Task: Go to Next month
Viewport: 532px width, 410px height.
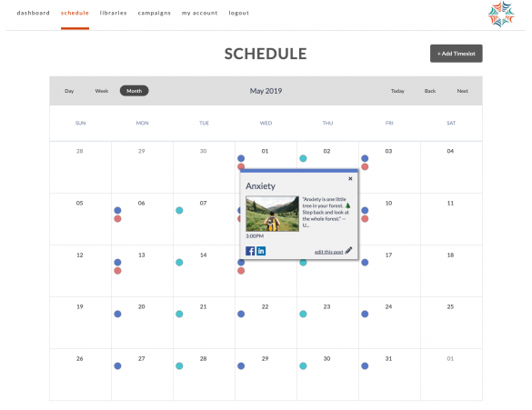Action: (463, 91)
